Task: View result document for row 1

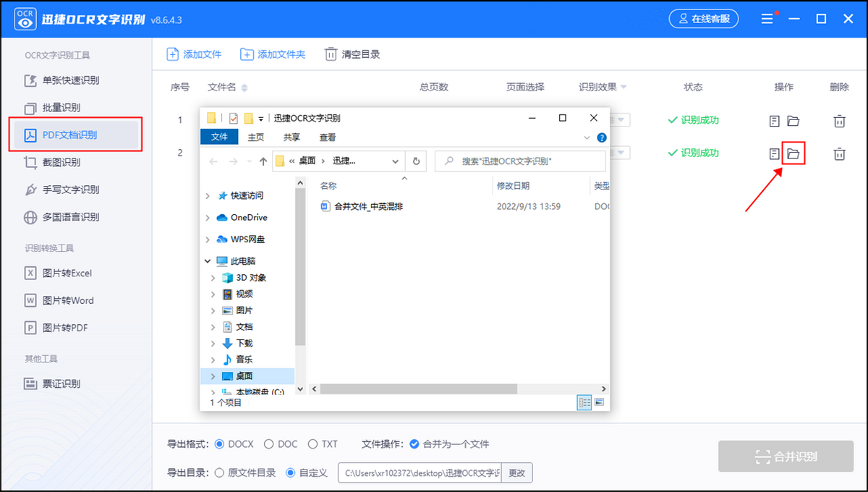Action: click(x=775, y=121)
